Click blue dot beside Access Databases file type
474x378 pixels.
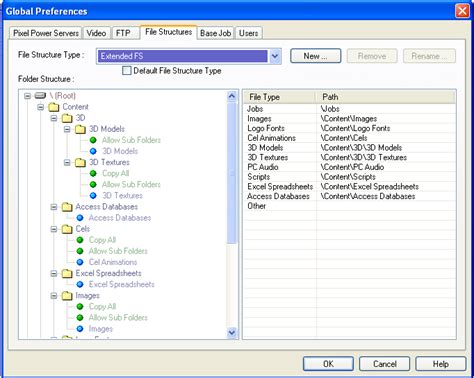pos(80,218)
